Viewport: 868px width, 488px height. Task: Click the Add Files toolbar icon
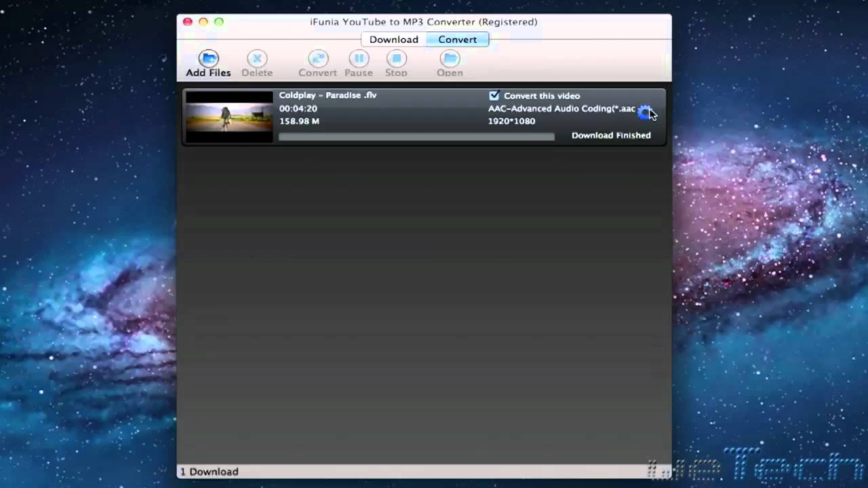[208, 59]
